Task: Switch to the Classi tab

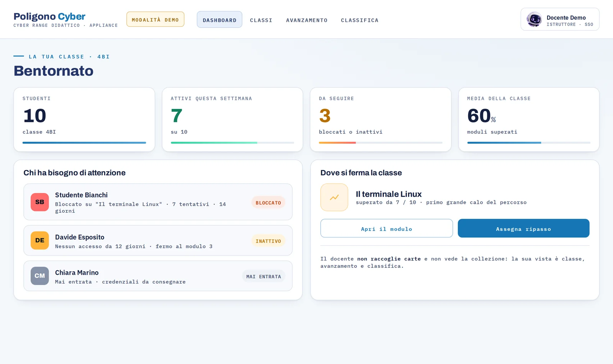Action: (x=261, y=20)
